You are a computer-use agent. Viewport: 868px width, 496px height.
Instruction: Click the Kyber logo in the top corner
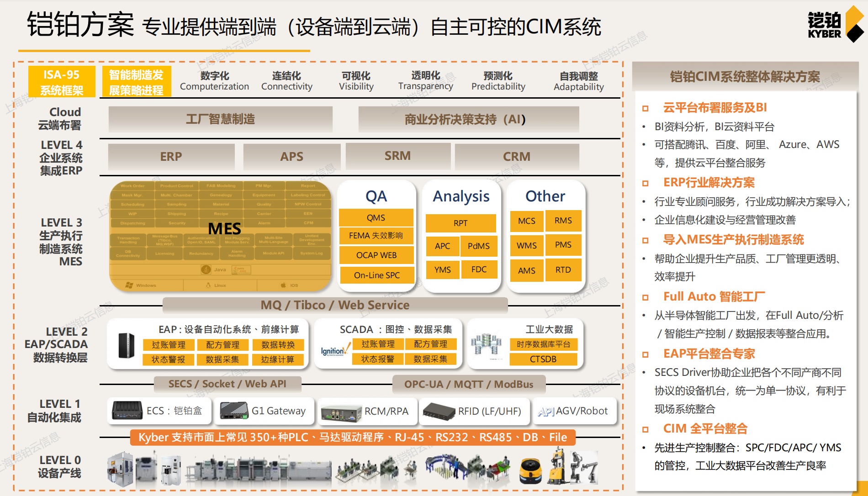click(834, 25)
